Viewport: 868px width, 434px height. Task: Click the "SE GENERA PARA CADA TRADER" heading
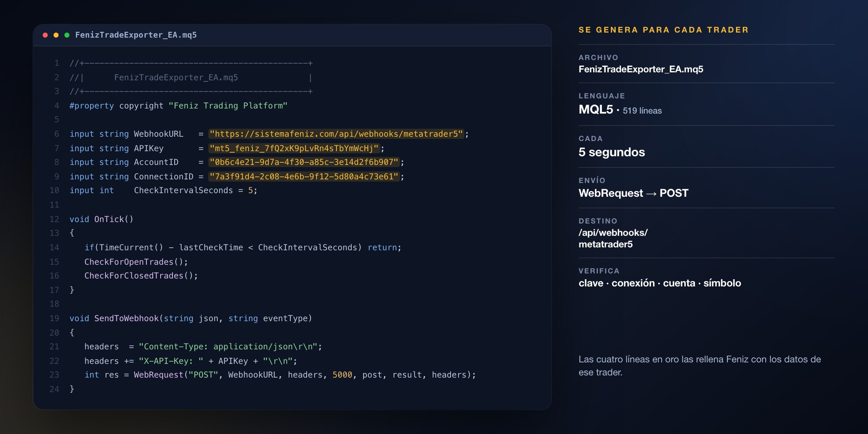point(664,30)
